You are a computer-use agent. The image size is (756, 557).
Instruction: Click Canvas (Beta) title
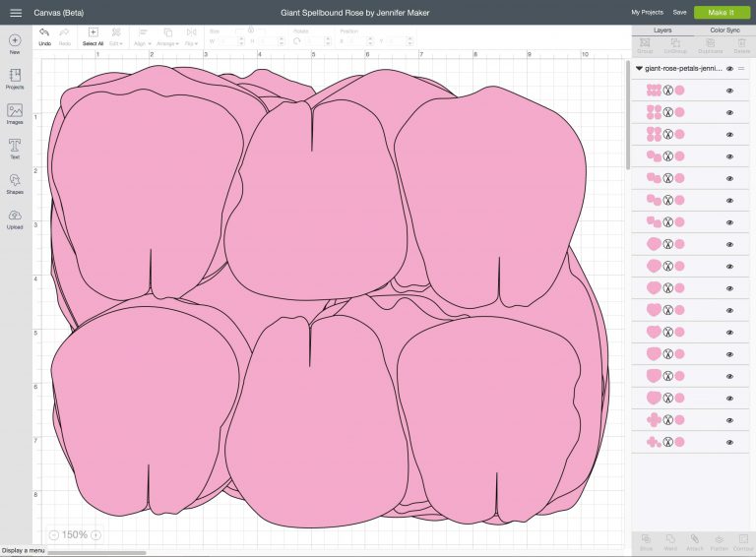pos(59,13)
